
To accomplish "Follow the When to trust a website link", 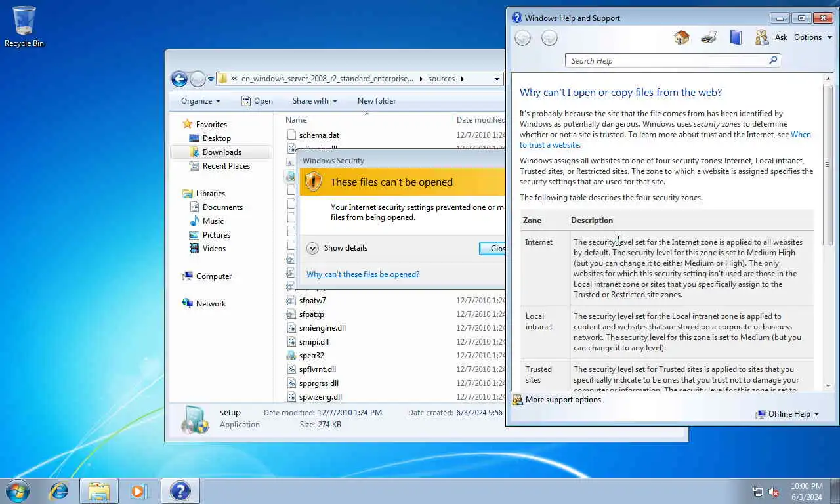I will point(665,140).
